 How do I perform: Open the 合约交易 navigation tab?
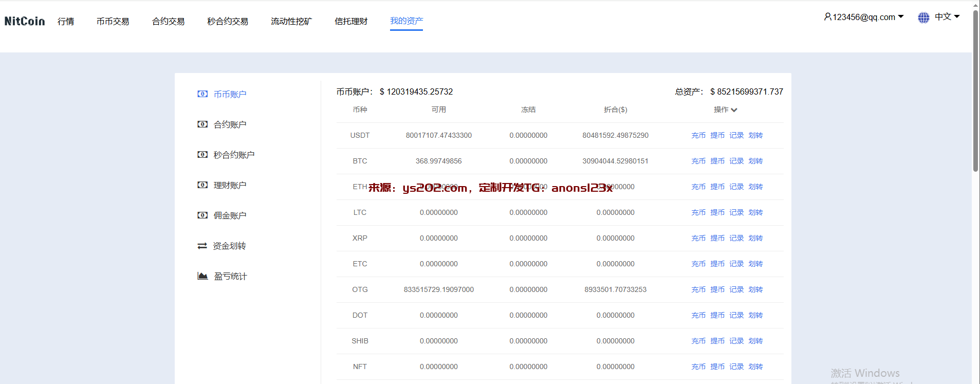(168, 21)
